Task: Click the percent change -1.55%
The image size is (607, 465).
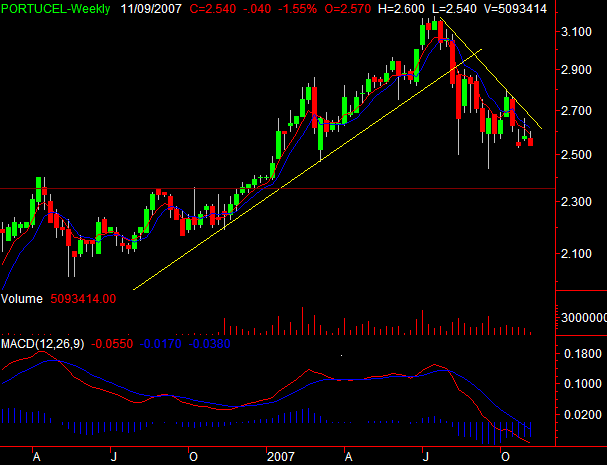Action: click(x=297, y=9)
